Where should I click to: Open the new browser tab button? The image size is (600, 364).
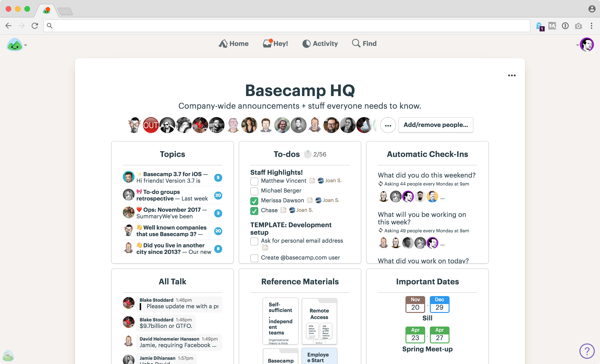click(x=65, y=11)
